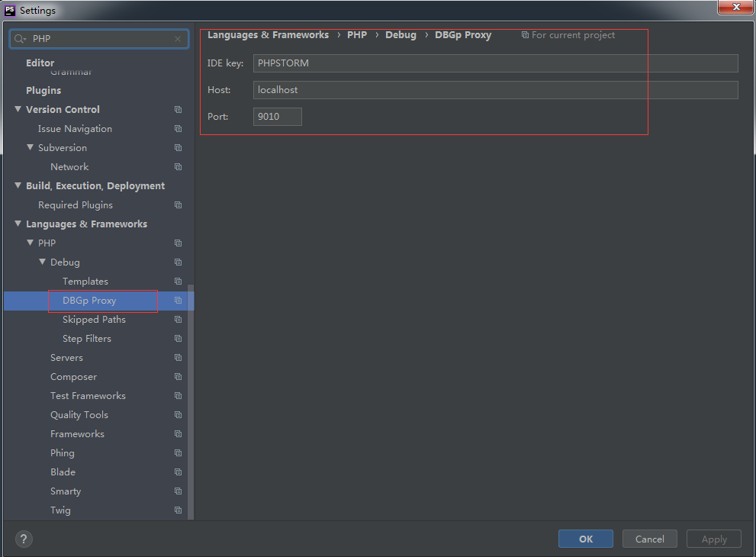Open Required Plugins settings

tap(76, 205)
